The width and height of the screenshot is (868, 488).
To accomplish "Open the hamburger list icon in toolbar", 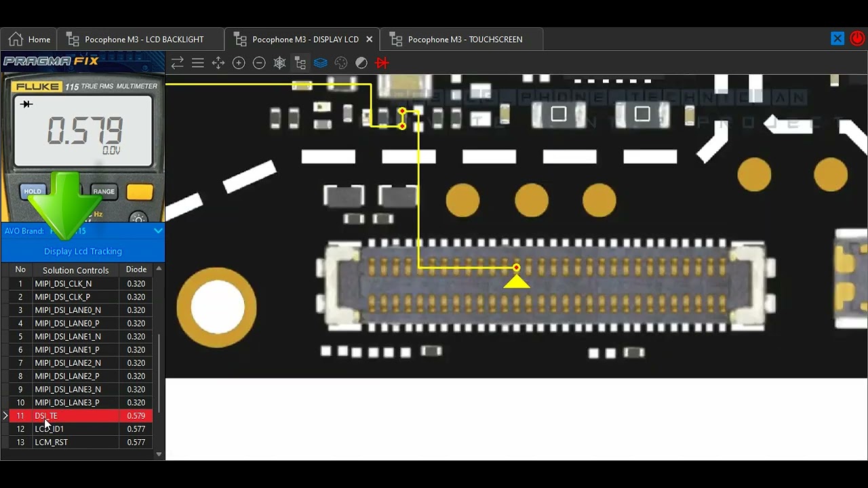I will pyautogui.click(x=198, y=63).
